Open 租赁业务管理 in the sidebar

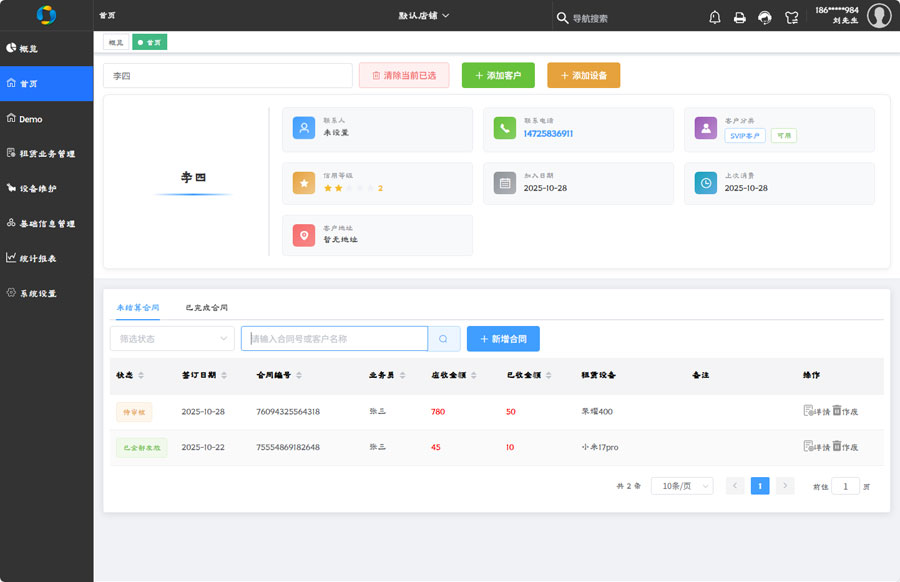coord(47,154)
